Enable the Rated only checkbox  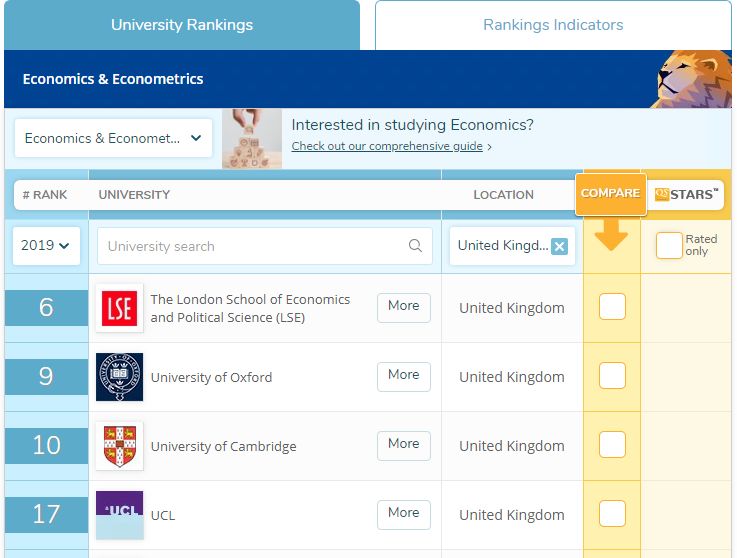point(669,245)
